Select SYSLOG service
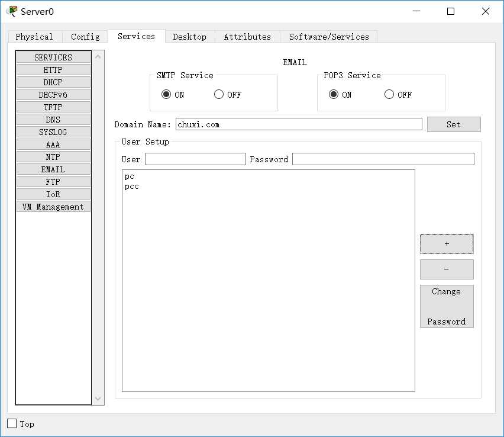 (53, 132)
